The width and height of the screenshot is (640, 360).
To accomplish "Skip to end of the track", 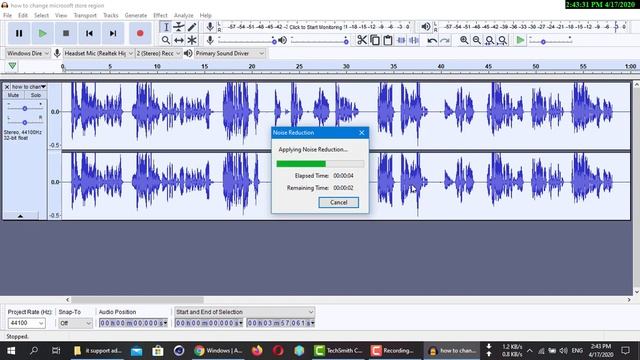I will (113, 33).
